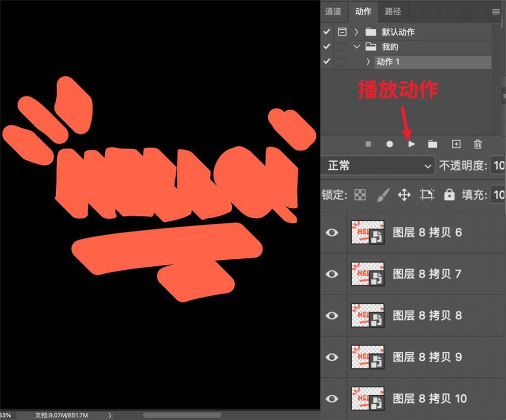The height and width of the screenshot is (420, 506).
Task: Select layer name 图层 8 拷贝 6
Action: tap(427, 232)
